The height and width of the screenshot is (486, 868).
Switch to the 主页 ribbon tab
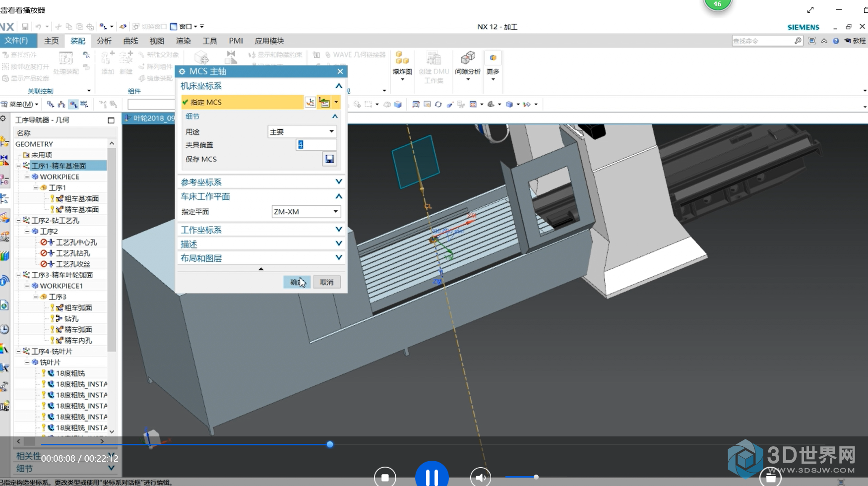point(52,41)
